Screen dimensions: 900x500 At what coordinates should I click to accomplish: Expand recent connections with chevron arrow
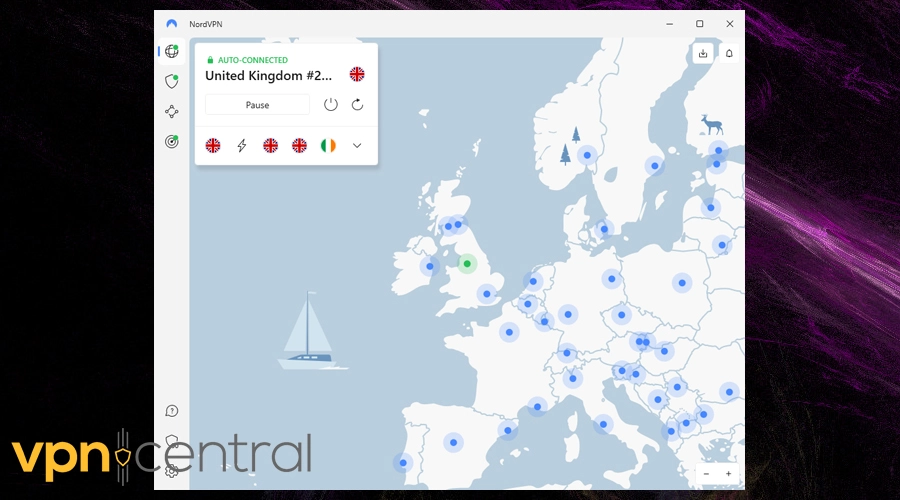[357, 146]
